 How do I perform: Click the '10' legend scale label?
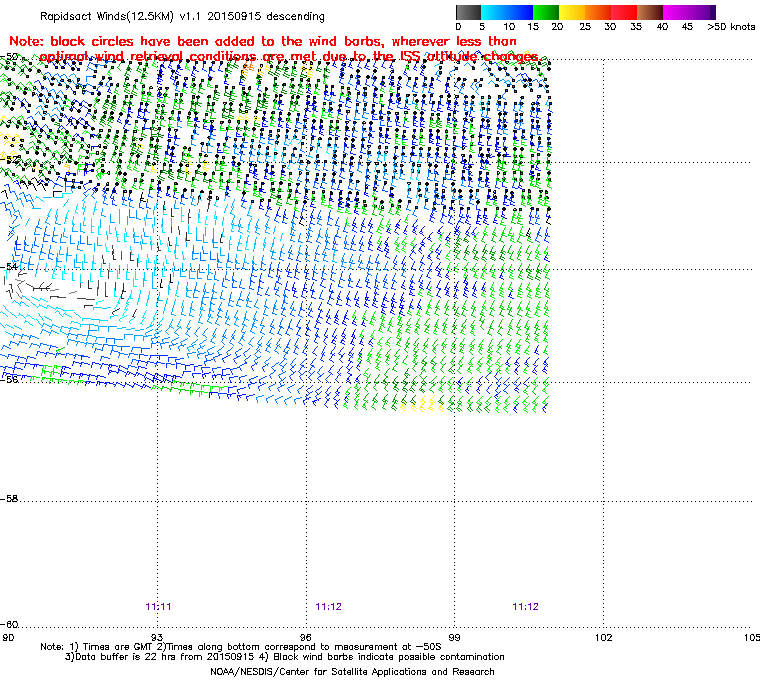click(509, 27)
